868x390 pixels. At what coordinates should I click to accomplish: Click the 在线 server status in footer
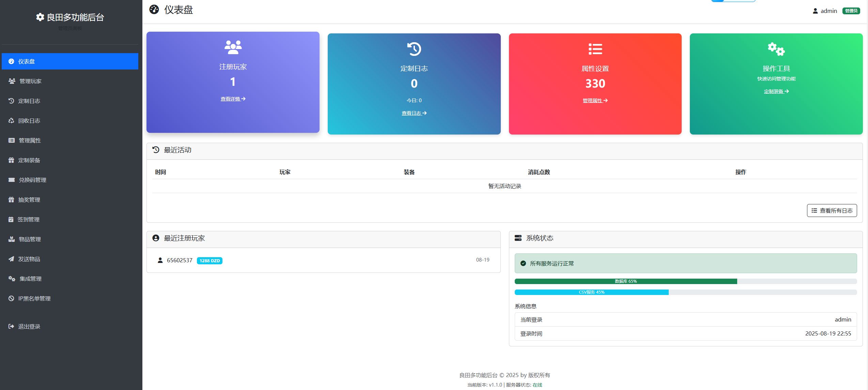537,385
